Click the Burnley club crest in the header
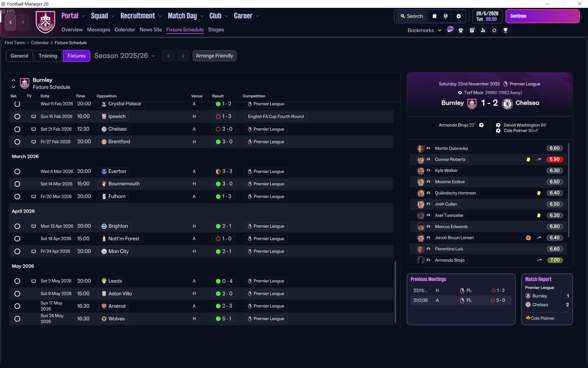588x368 pixels. (45, 22)
